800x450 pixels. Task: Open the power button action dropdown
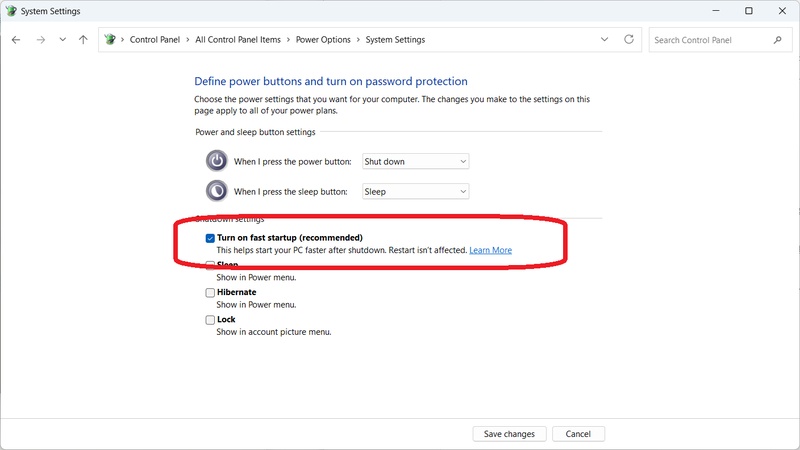pyautogui.click(x=415, y=161)
